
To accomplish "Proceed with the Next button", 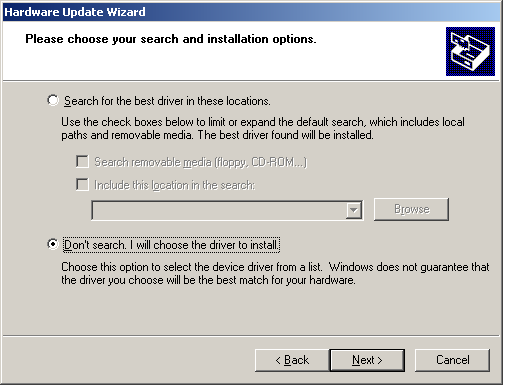I will [x=367, y=360].
